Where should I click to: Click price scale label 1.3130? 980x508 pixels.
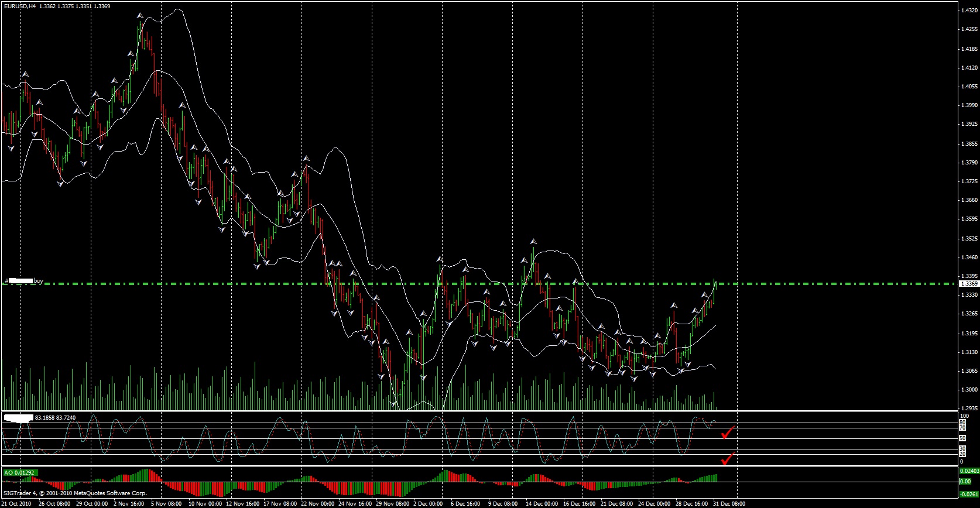[x=968, y=352]
